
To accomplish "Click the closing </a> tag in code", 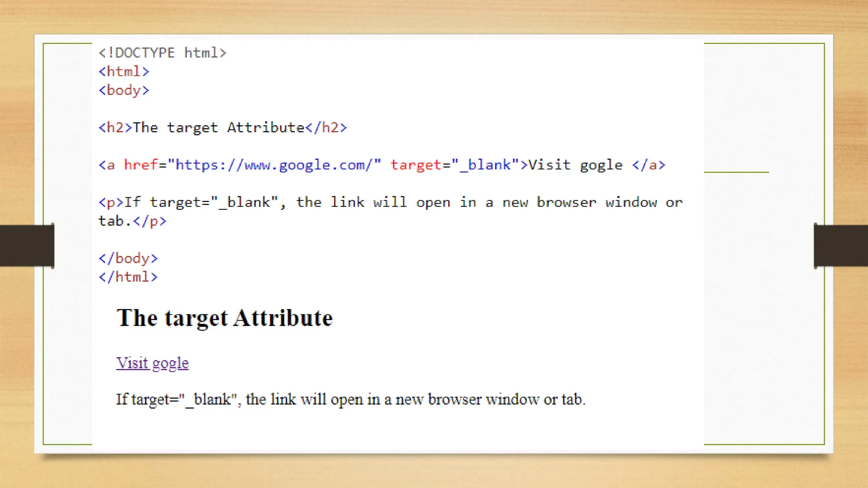I will coord(648,165).
